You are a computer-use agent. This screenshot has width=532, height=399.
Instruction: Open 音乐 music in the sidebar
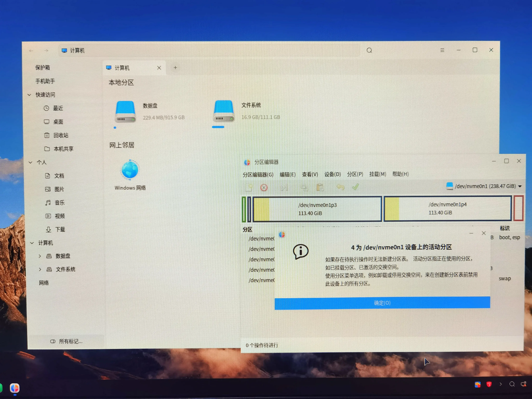tap(55, 203)
